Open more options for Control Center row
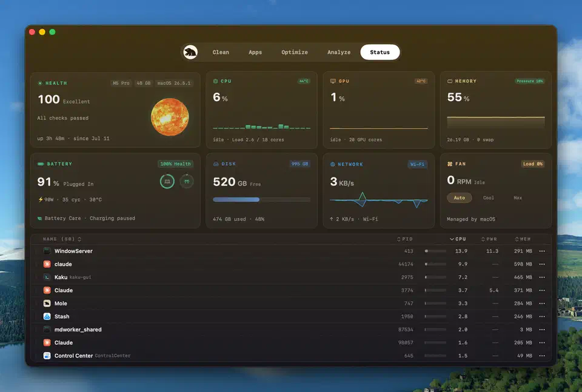This screenshot has width=582, height=392. 542,356
